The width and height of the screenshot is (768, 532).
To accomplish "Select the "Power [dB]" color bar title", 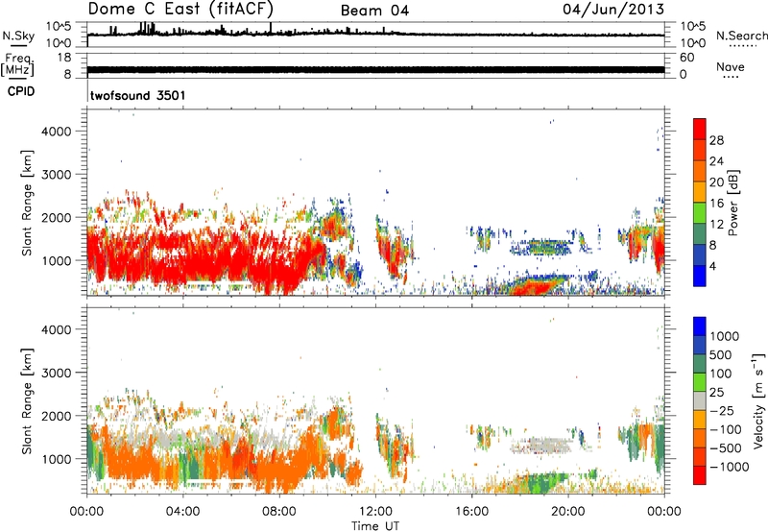I will tap(732, 203).
